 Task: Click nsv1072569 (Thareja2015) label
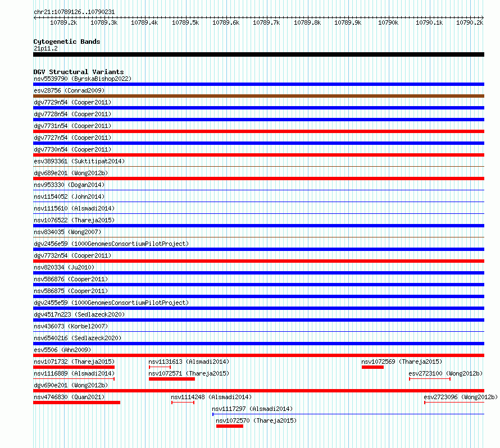402,362
